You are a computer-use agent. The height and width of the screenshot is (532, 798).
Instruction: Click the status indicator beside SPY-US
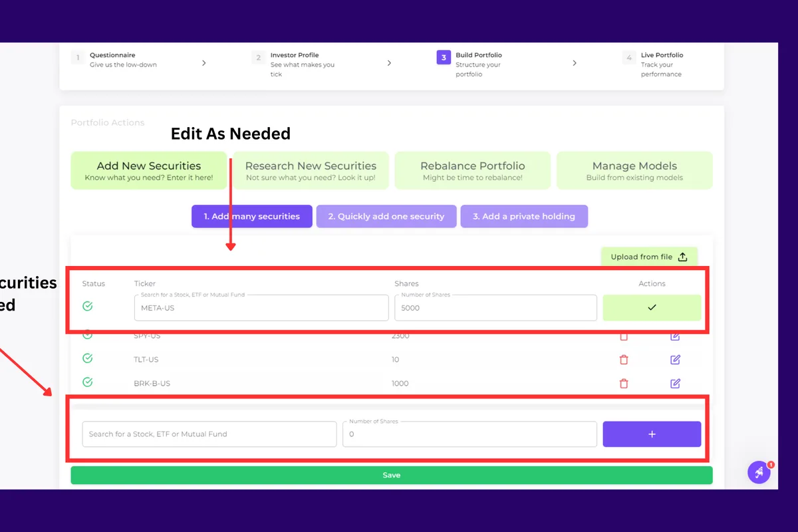coord(87,334)
